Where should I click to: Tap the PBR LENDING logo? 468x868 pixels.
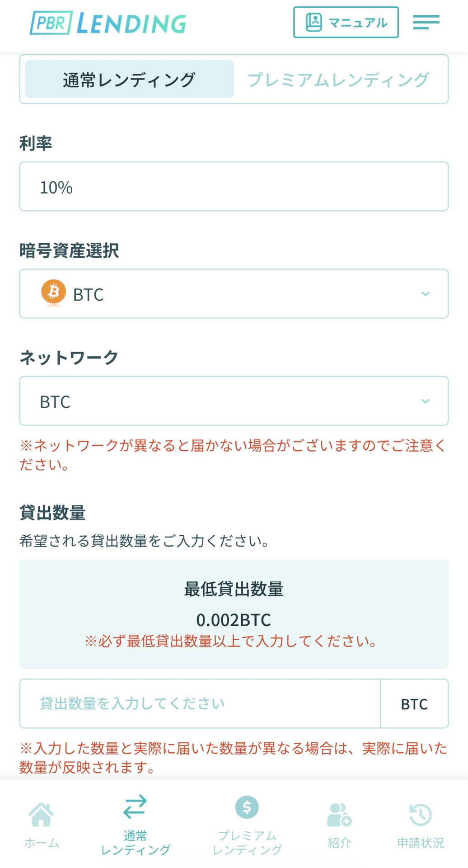[108, 23]
